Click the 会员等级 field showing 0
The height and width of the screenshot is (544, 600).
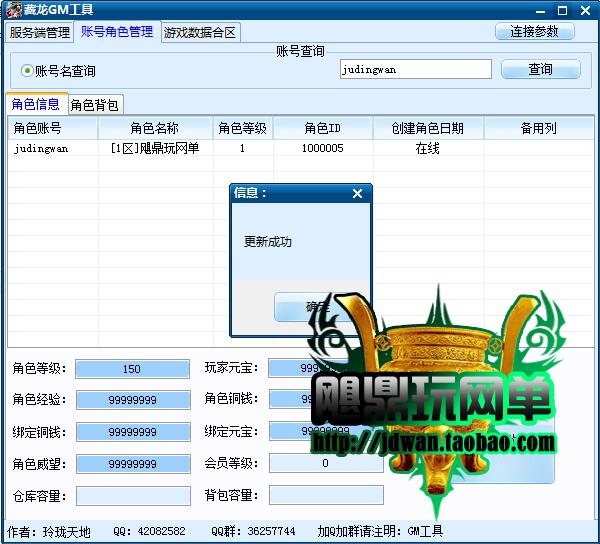tap(326, 463)
